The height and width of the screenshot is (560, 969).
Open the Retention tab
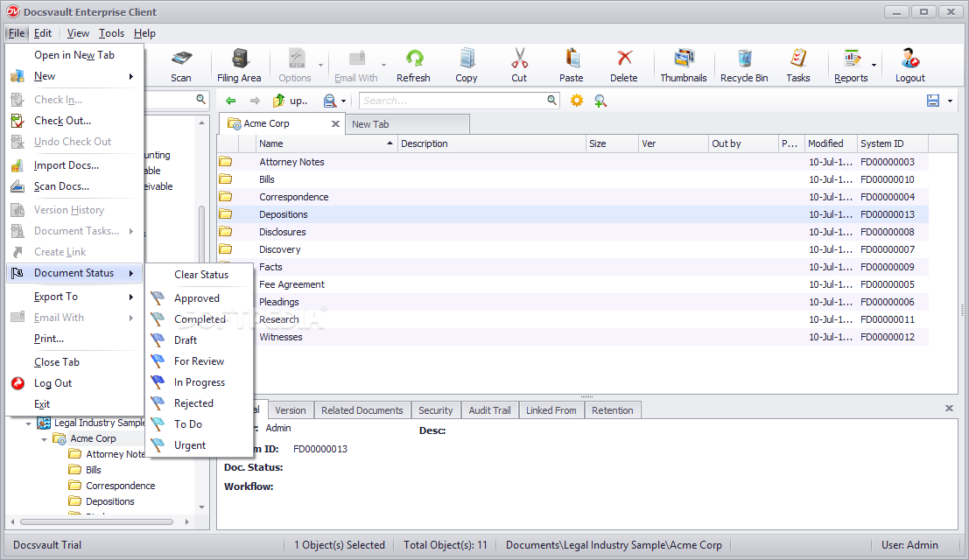(x=613, y=410)
